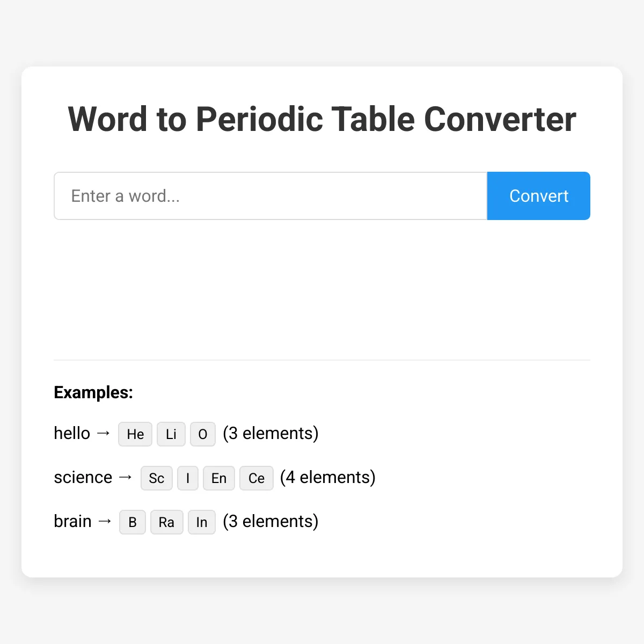Click the In element chip
Screen dimensions: 644x644
click(x=202, y=522)
